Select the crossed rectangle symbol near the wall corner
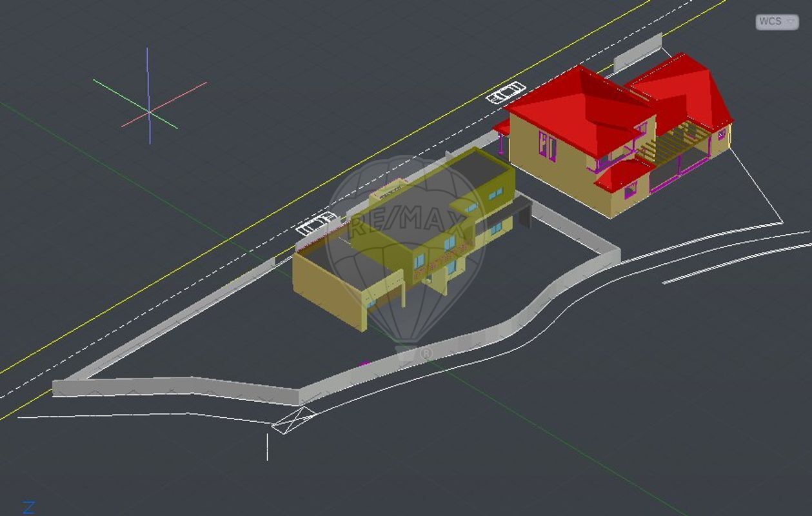Screen dimensions: 812x516 coord(293,419)
